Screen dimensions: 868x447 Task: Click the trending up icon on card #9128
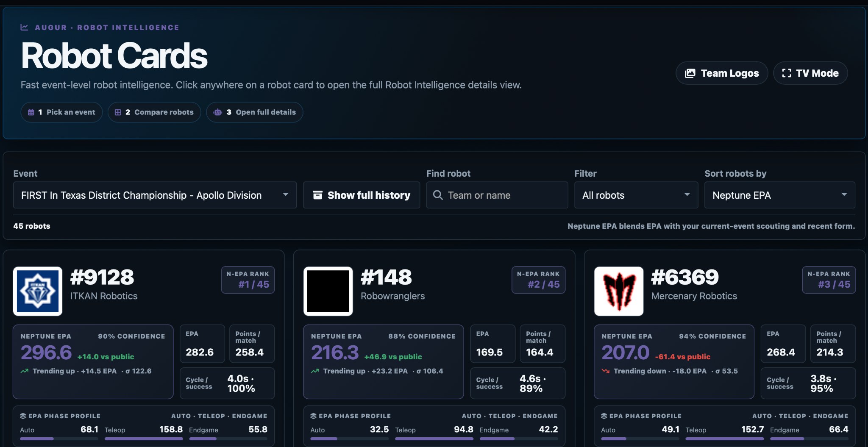[25, 371]
